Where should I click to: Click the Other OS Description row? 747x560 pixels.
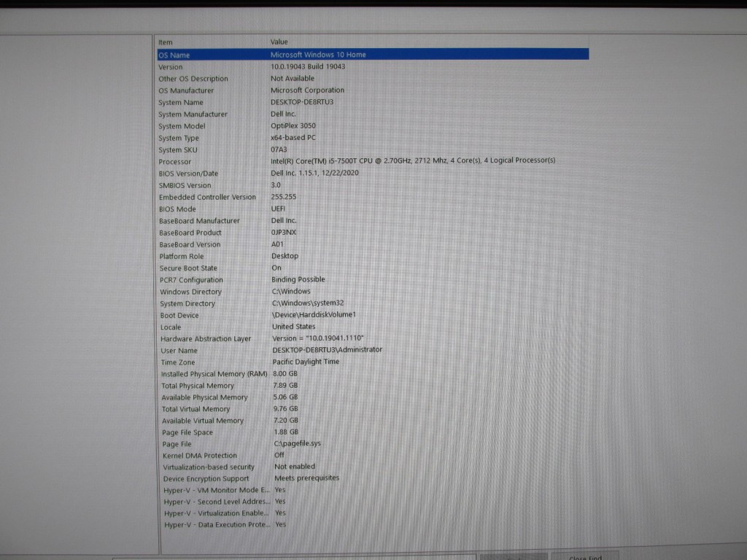[373, 79]
